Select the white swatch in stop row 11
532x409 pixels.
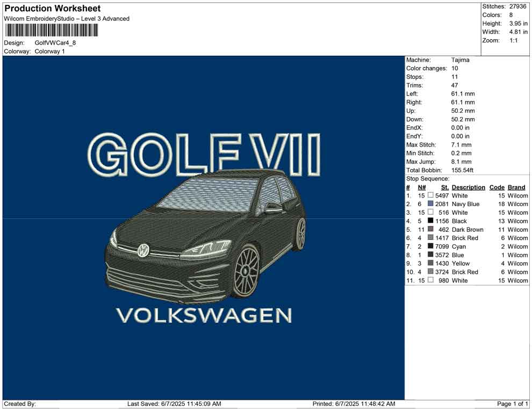point(430,280)
